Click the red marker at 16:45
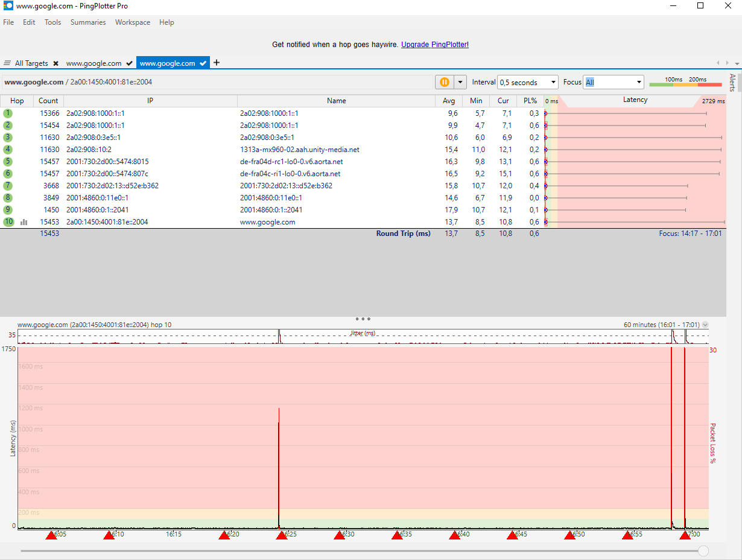The image size is (742, 560). 512,535
